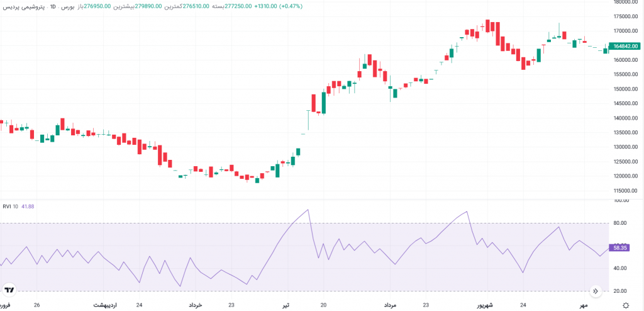Click the بورس exchange label
This screenshot has width=644, height=311.
click(x=68, y=6)
